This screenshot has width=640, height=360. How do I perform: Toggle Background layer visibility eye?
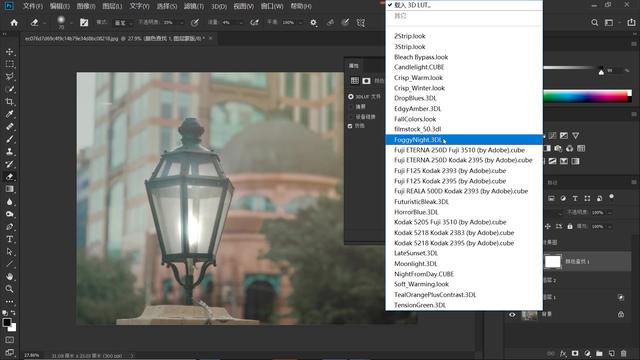pos(512,314)
